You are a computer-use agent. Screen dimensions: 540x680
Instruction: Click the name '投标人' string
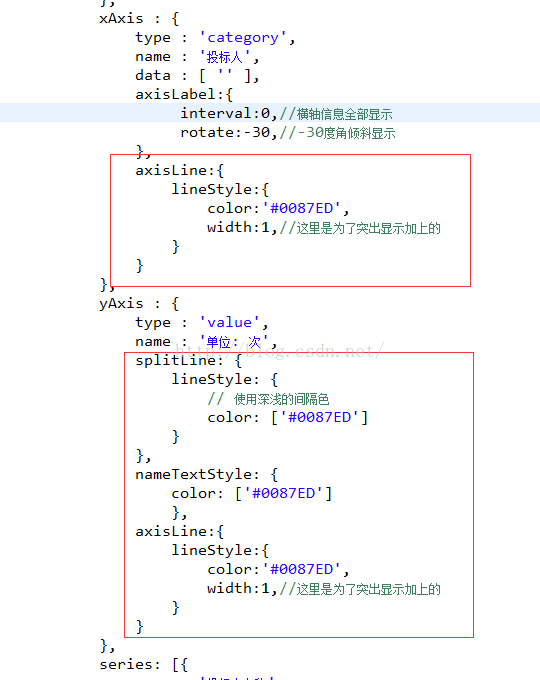[224, 57]
